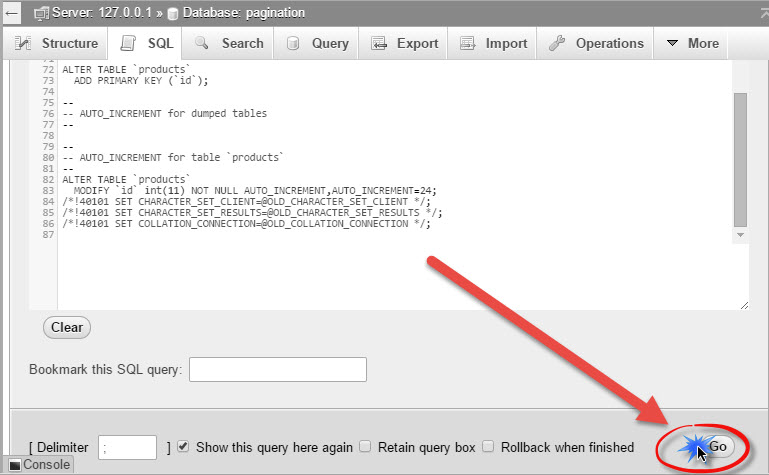Click the Query tab database icon

[293, 43]
